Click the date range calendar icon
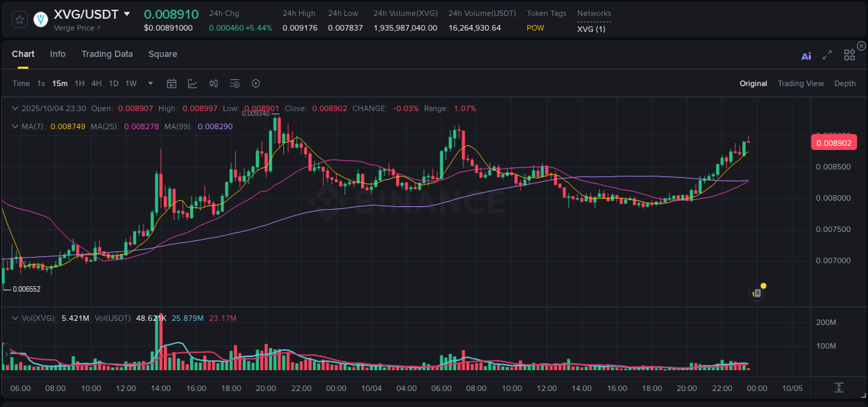Viewport: 868px width, 407px height. [x=172, y=83]
